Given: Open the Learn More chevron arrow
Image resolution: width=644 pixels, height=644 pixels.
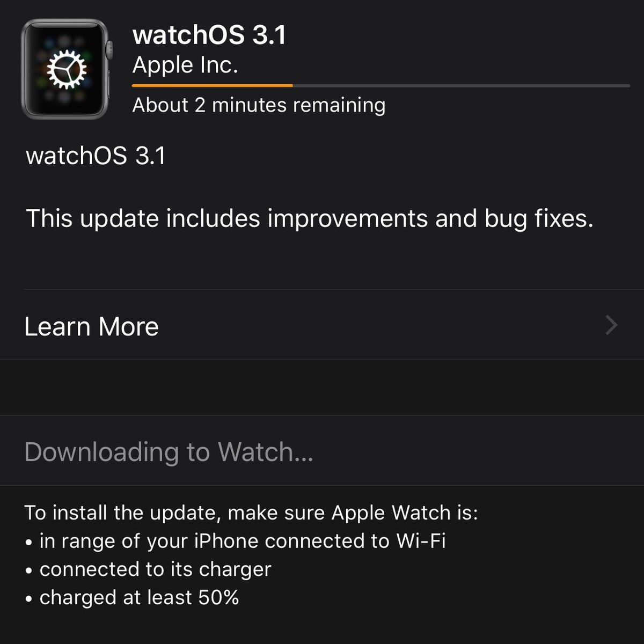Looking at the screenshot, I should pyautogui.click(x=611, y=325).
